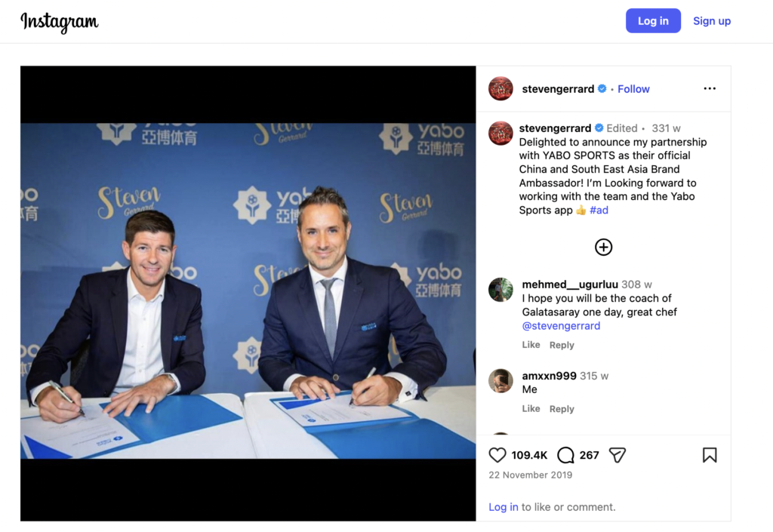Load more comments with plus circle
773x532 pixels.
603,248
